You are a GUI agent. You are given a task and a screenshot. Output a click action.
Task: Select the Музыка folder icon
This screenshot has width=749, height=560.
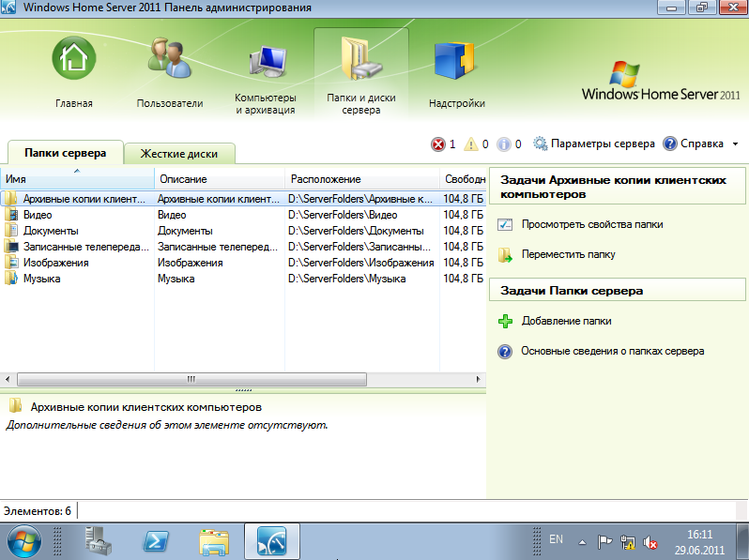click(11, 279)
